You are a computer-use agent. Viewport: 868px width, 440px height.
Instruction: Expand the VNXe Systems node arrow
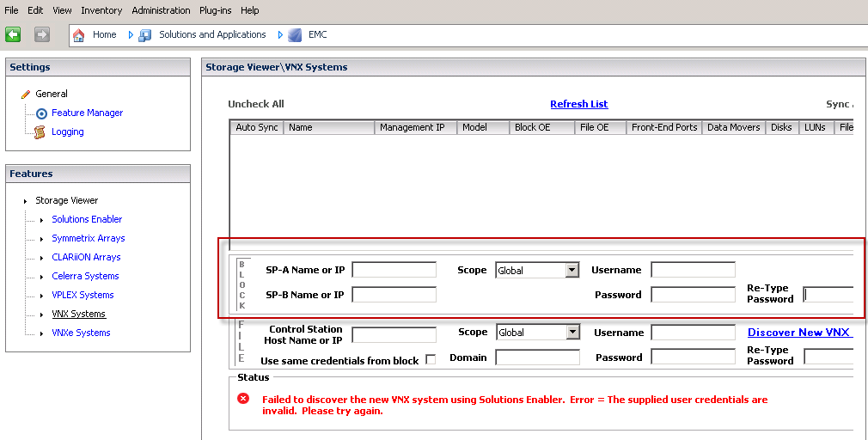click(x=41, y=333)
